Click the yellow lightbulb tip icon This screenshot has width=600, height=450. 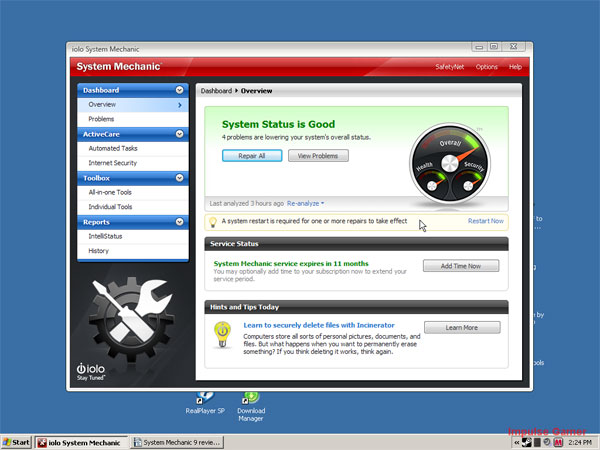[x=222, y=335]
